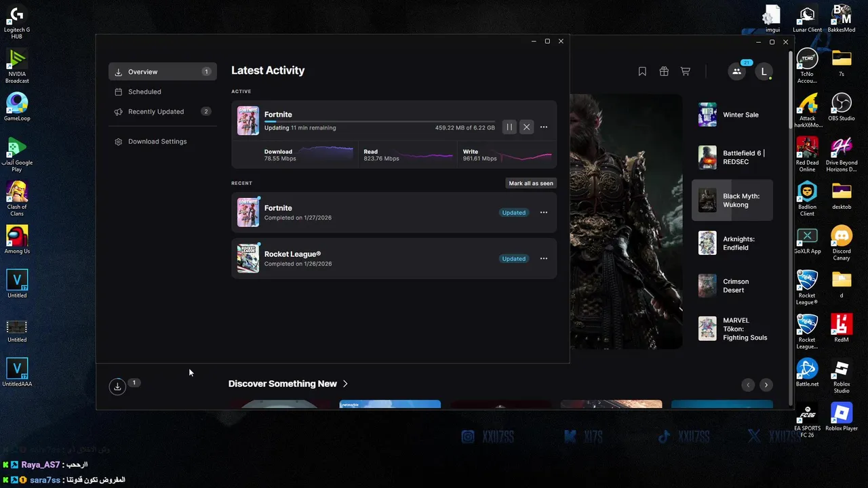Open Badlion Client desktop icon
The width and height of the screenshot is (868, 488).
[x=807, y=199]
